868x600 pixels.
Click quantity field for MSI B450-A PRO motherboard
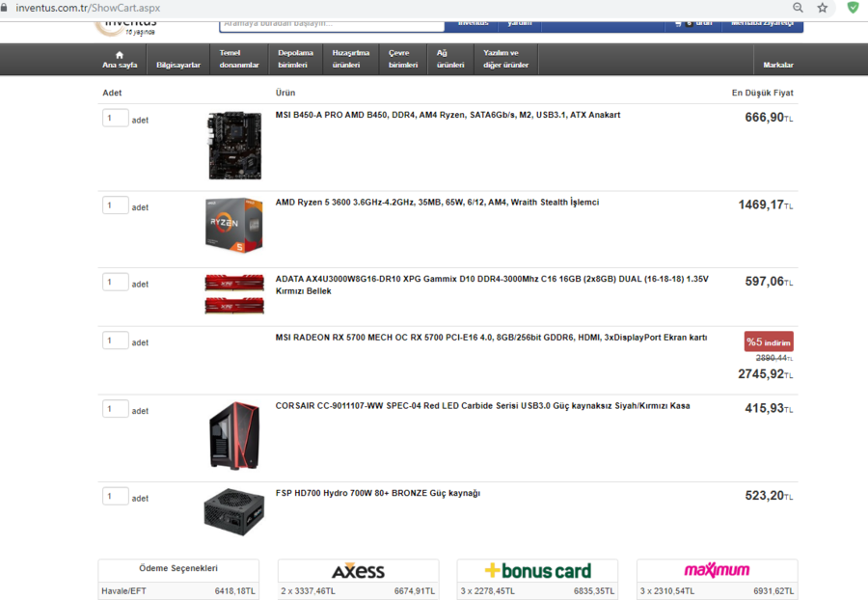click(x=116, y=118)
